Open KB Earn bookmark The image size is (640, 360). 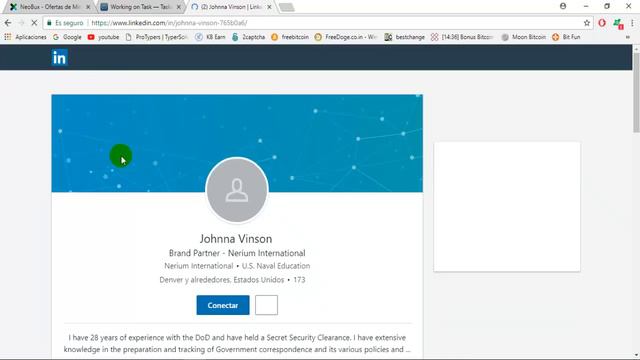pyautogui.click(x=210, y=37)
